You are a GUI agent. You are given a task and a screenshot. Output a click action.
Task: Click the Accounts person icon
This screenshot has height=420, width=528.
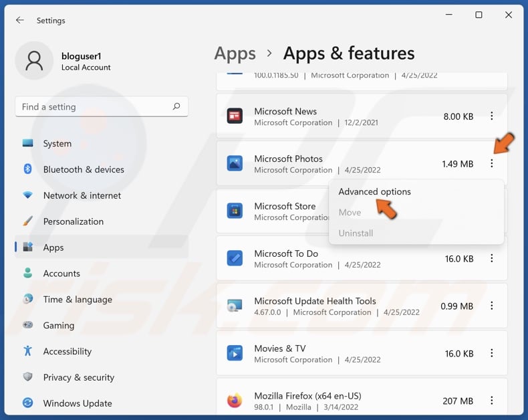(27, 273)
